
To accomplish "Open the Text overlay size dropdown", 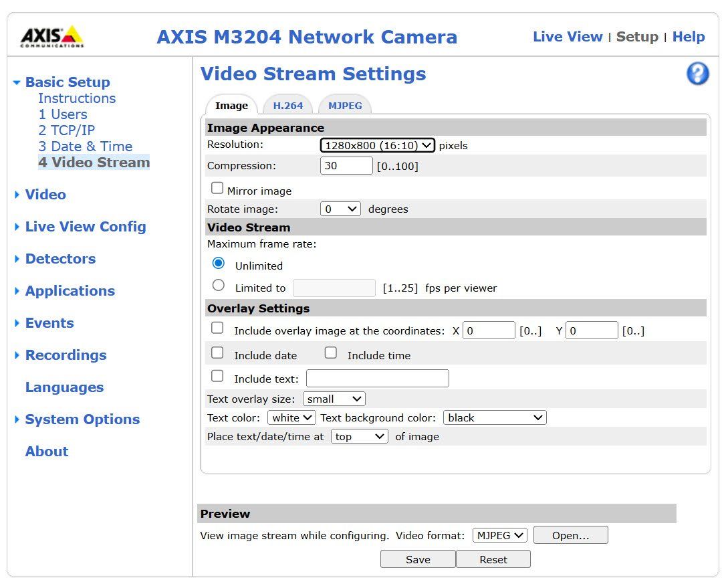I will tap(334, 398).
